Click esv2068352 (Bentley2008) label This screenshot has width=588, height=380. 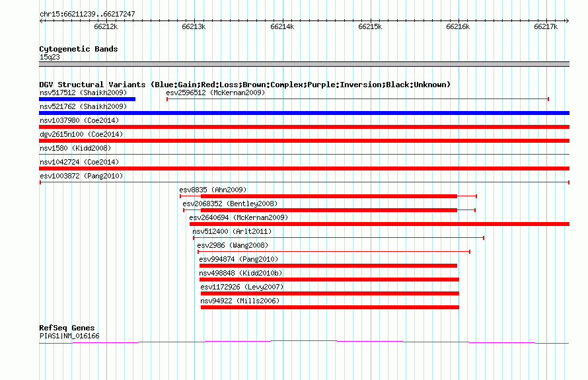(x=230, y=204)
